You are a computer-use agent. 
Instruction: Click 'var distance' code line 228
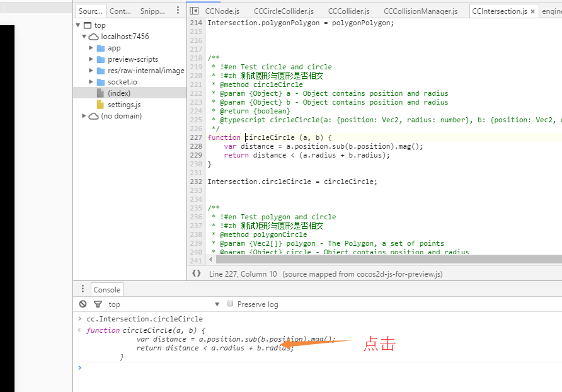point(323,146)
